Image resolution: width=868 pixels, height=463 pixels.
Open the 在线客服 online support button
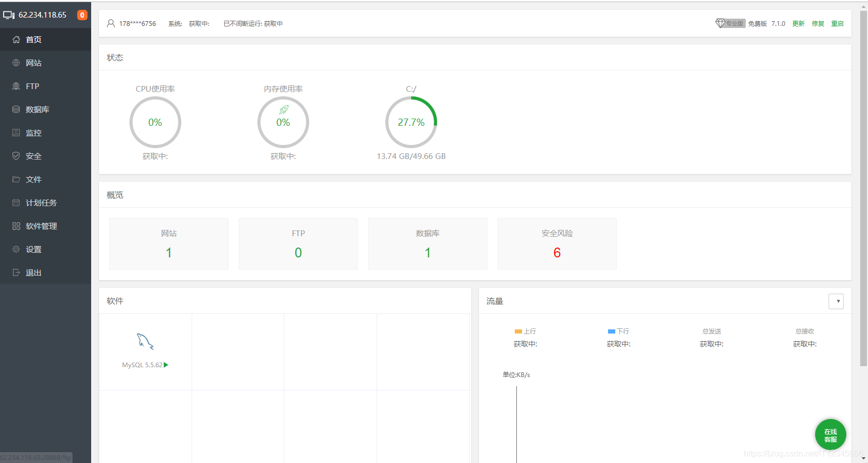pos(831,435)
